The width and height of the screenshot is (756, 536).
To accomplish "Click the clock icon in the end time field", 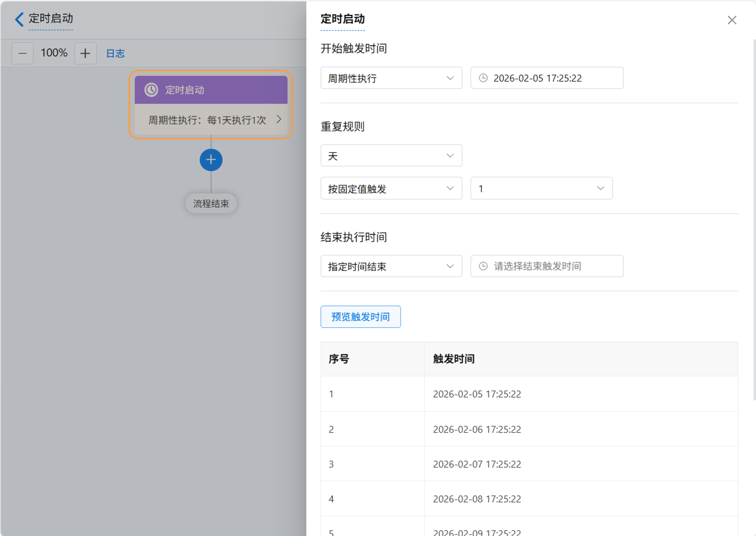I will point(483,266).
